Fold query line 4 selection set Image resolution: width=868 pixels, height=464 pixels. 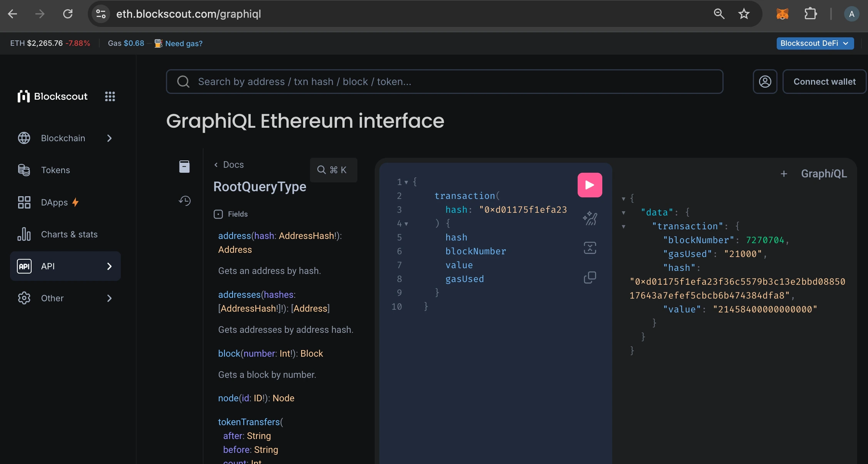(406, 224)
